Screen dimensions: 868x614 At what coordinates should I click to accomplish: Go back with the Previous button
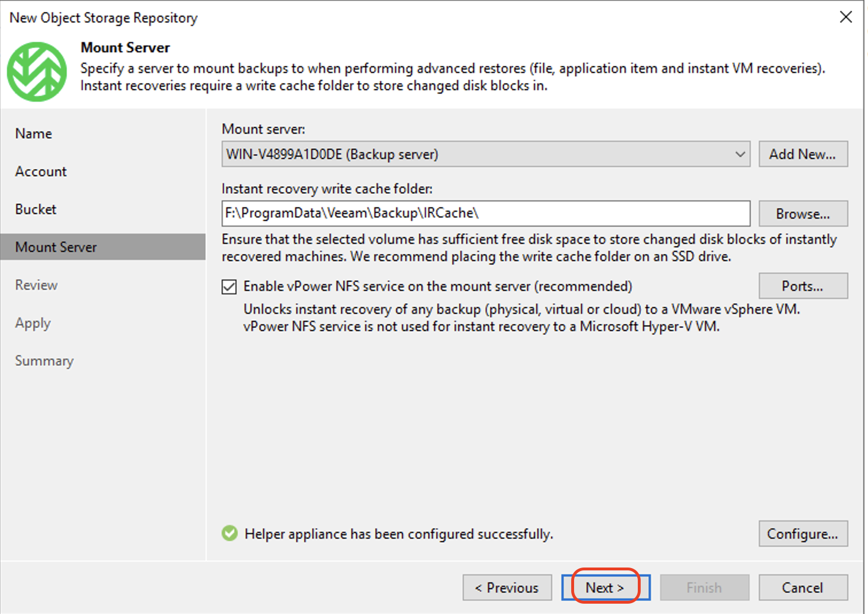click(x=507, y=588)
